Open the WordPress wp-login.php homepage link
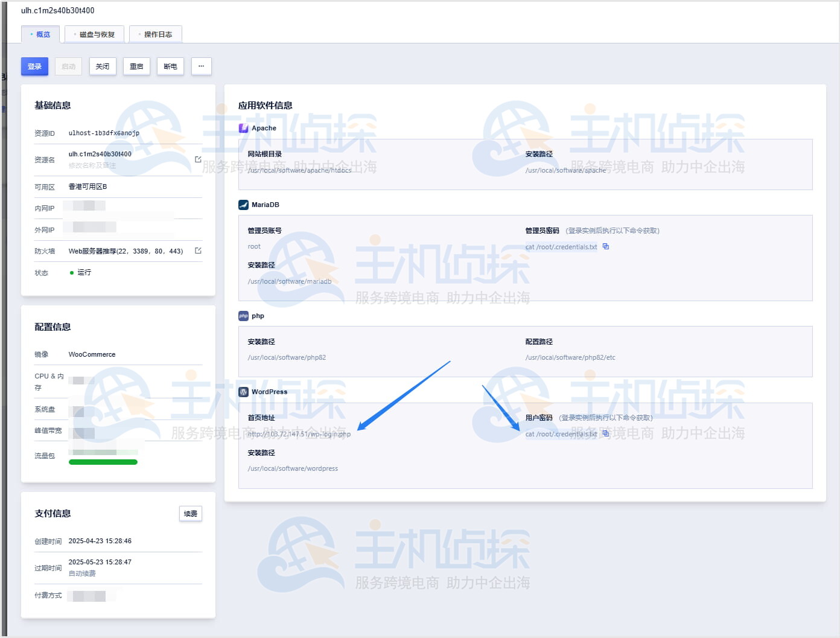The width and height of the screenshot is (840, 638). [x=299, y=434]
